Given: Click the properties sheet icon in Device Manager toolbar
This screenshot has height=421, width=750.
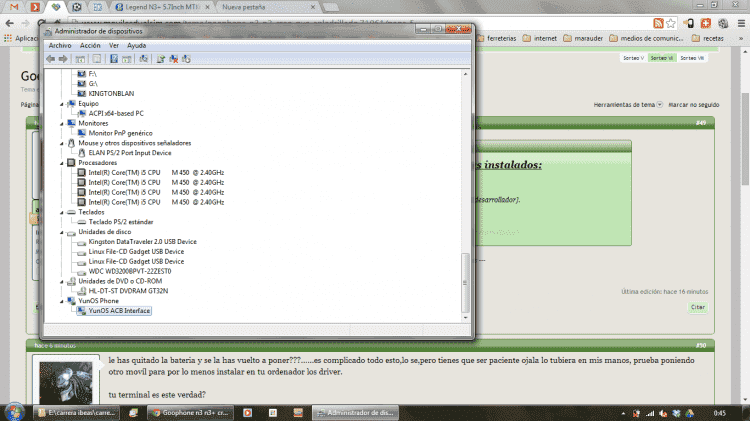Looking at the screenshot, I should tap(97, 59).
